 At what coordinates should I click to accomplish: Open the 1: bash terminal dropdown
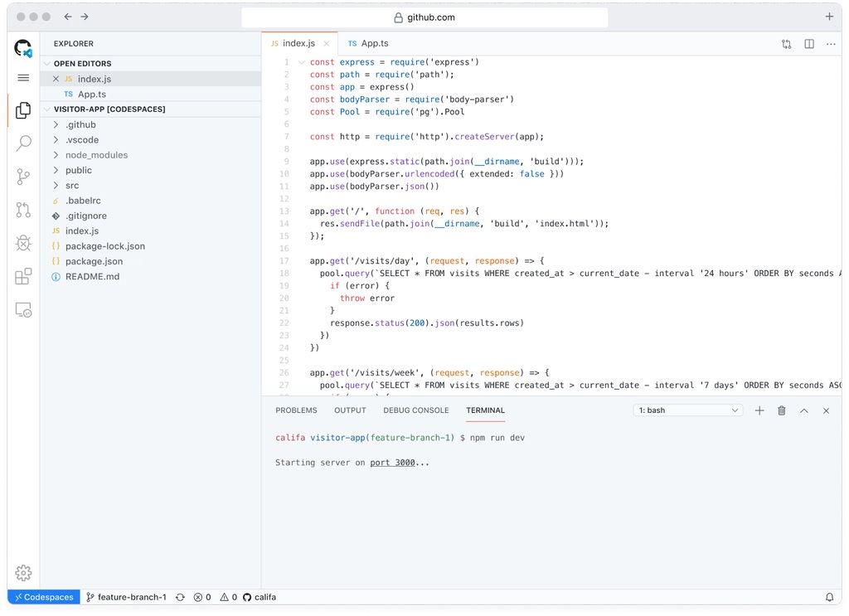coord(687,410)
